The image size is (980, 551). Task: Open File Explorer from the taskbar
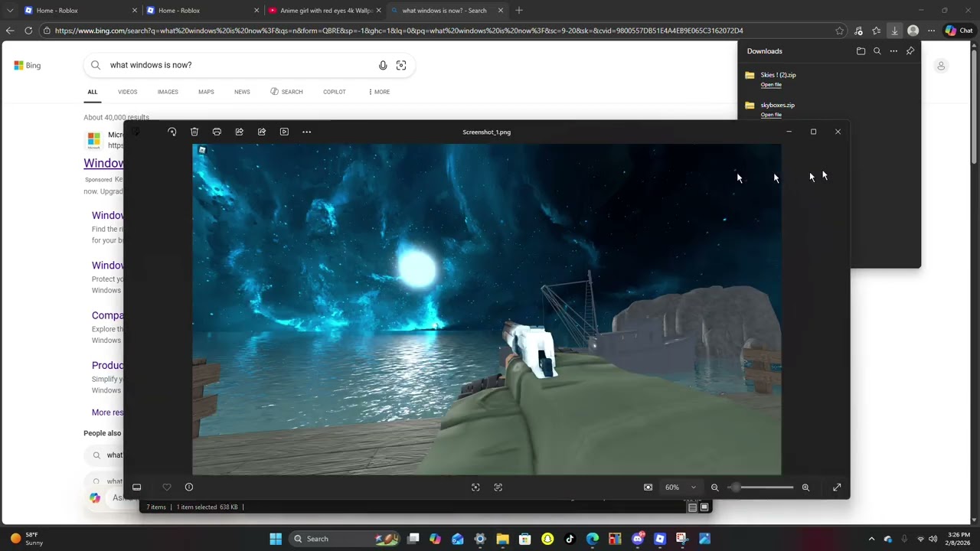click(502, 539)
